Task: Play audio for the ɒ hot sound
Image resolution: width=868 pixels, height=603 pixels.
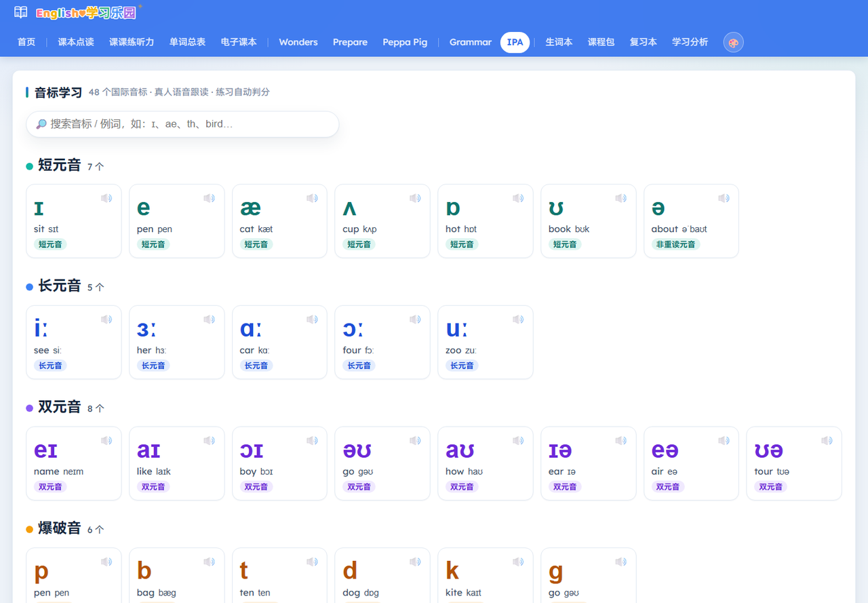Action: [x=518, y=198]
